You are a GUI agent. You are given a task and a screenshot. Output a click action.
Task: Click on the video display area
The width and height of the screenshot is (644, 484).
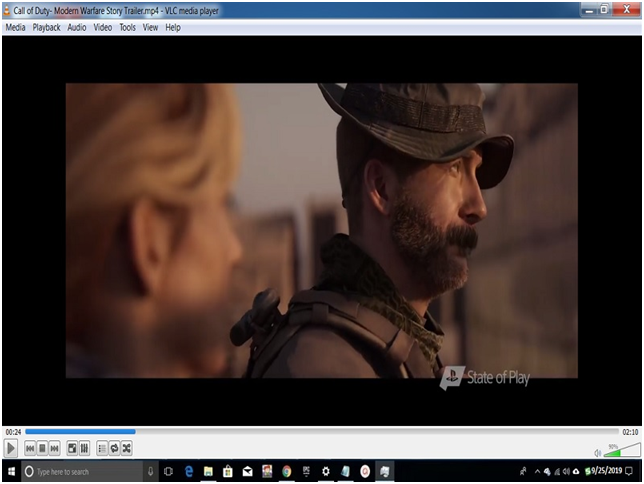coord(322,230)
